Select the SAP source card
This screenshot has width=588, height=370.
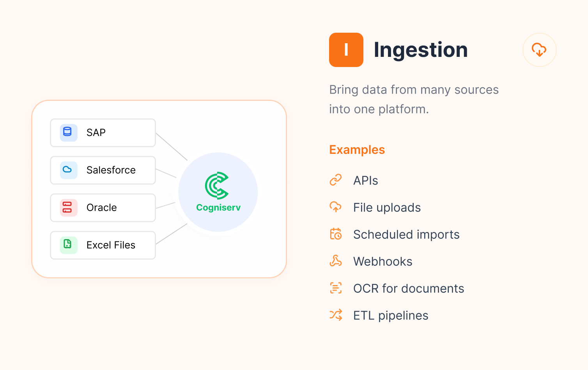pyautogui.click(x=103, y=133)
